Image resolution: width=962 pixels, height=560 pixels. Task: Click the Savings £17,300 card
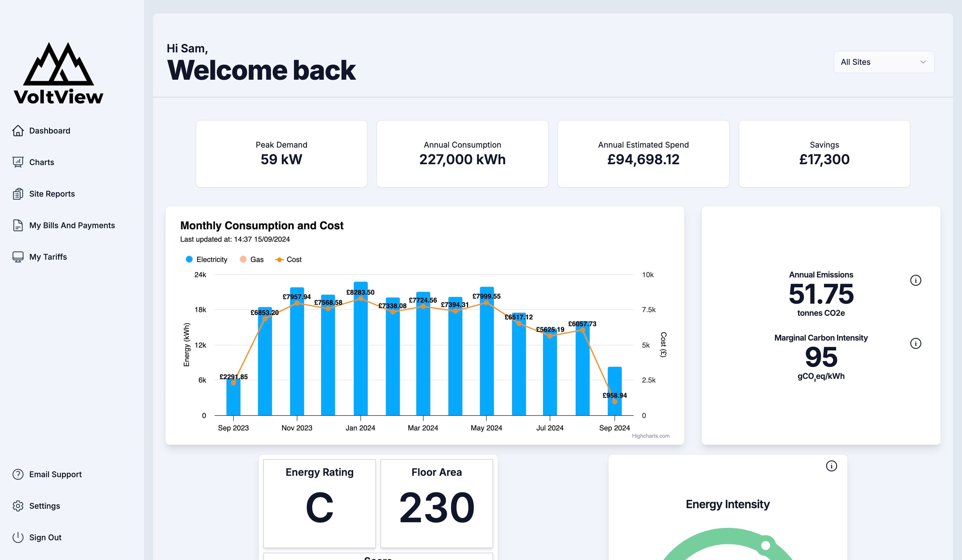825,154
